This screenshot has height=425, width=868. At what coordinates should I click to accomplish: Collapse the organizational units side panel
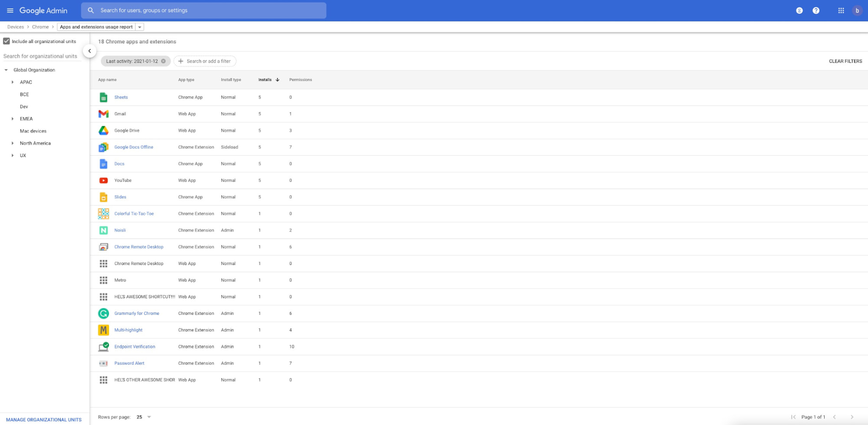point(90,51)
